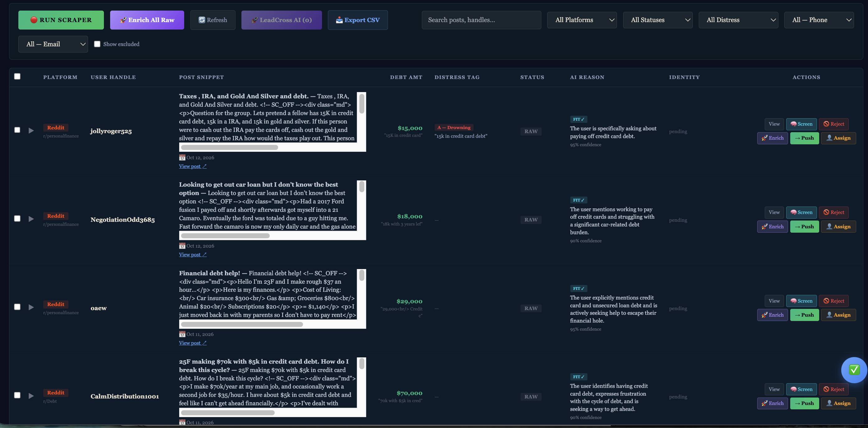Click the Enrich All Raw button
Image resolution: width=868 pixels, height=428 pixels.
click(147, 20)
